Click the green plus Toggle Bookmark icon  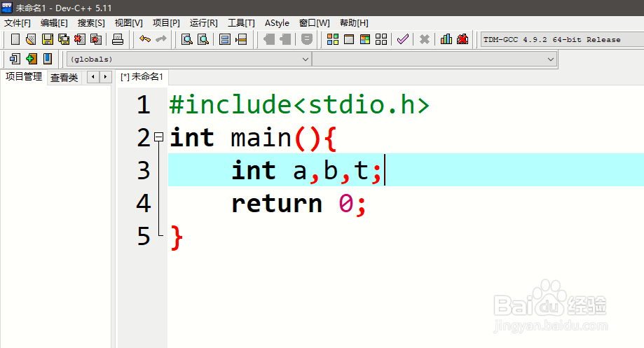click(32, 59)
